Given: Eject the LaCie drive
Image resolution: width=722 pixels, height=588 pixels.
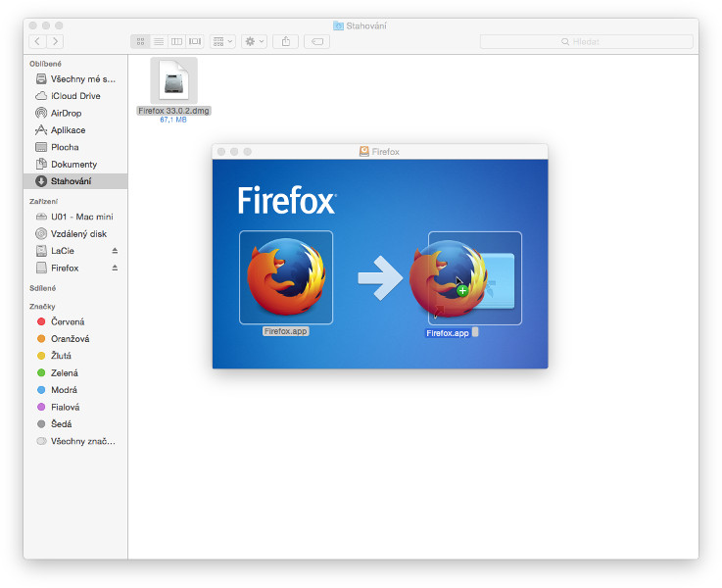Looking at the screenshot, I should pyautogui.click(x=115, y=251).
